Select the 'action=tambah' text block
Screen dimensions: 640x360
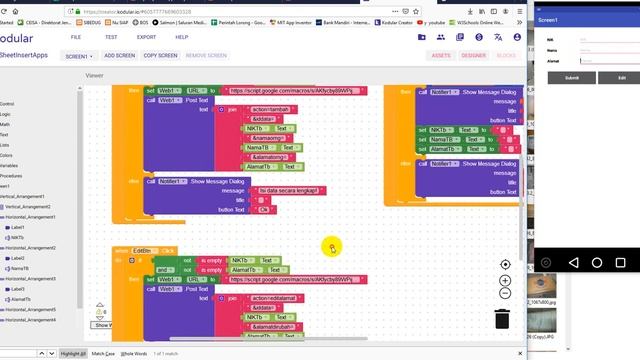[x=270, y=109]
